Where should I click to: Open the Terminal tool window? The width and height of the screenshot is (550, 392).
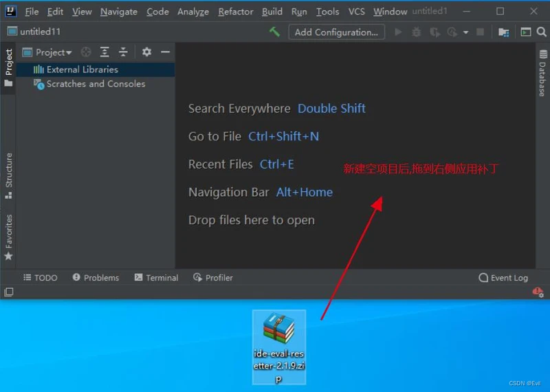(156, 278)
